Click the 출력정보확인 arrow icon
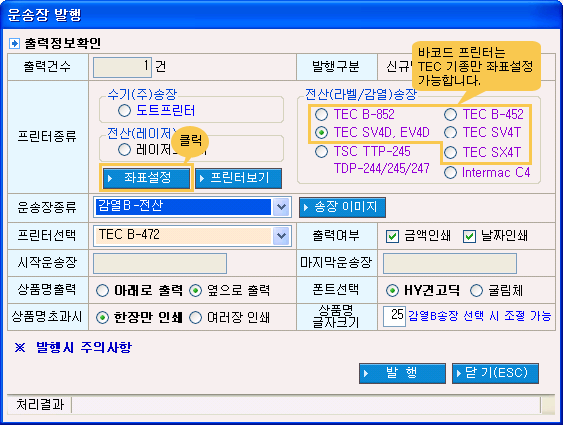 (x=14, y=43)
